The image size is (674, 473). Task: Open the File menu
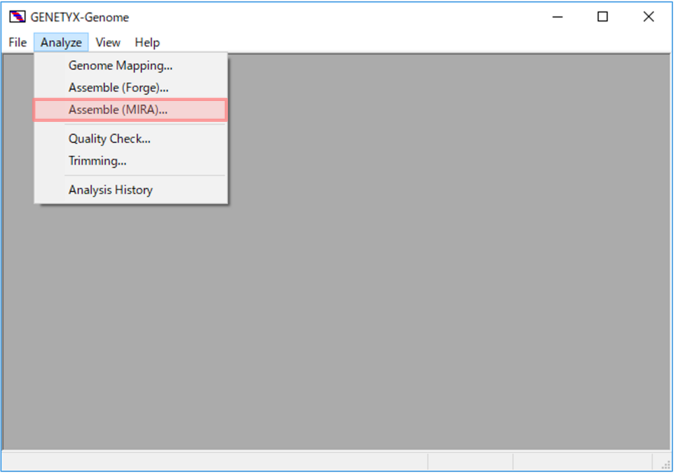tap(18, 43)
